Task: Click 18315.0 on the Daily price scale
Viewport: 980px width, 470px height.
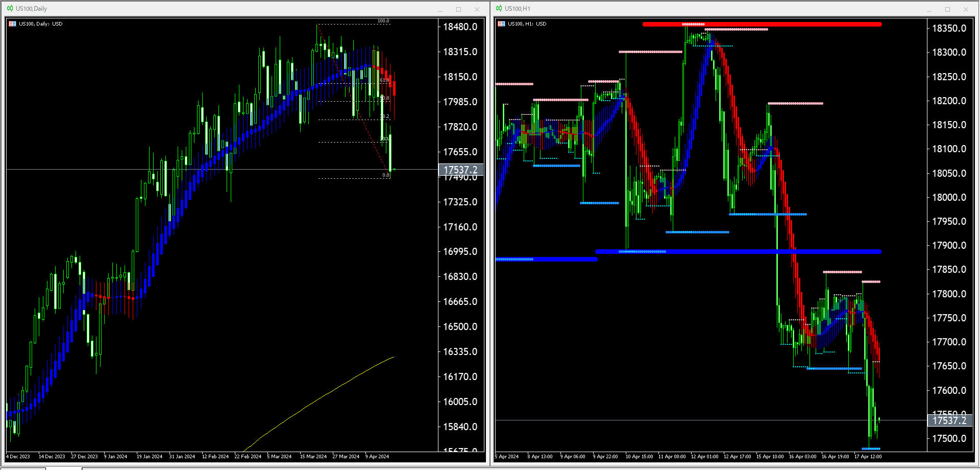Action: click(x=460, y=52)
